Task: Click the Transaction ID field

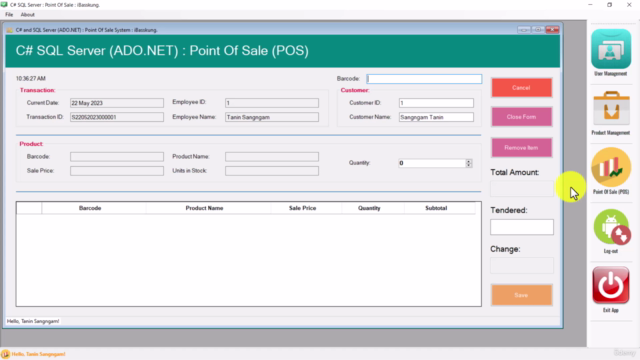Action: coord(117,117)
